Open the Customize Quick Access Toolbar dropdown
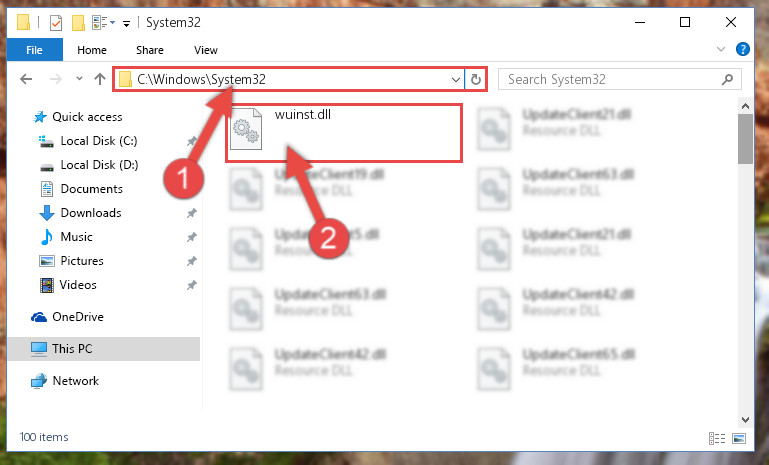The height and width of the screenshot is (465, 769). [x=127, y=23]
